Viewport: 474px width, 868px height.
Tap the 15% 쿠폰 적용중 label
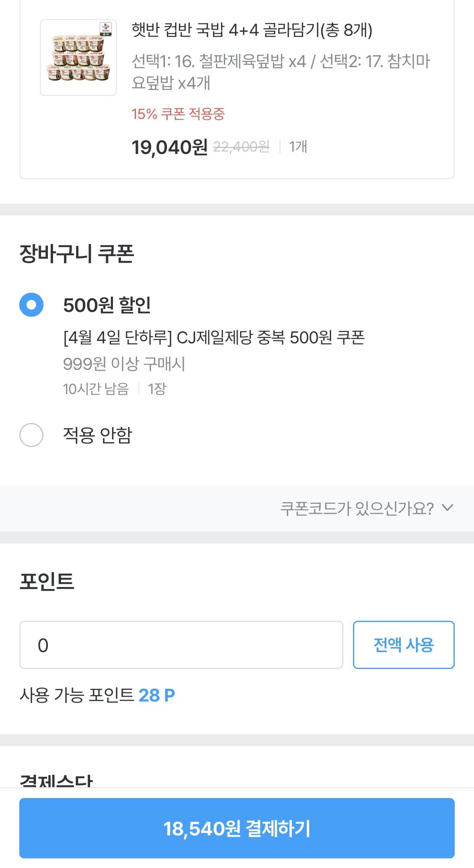178,114
